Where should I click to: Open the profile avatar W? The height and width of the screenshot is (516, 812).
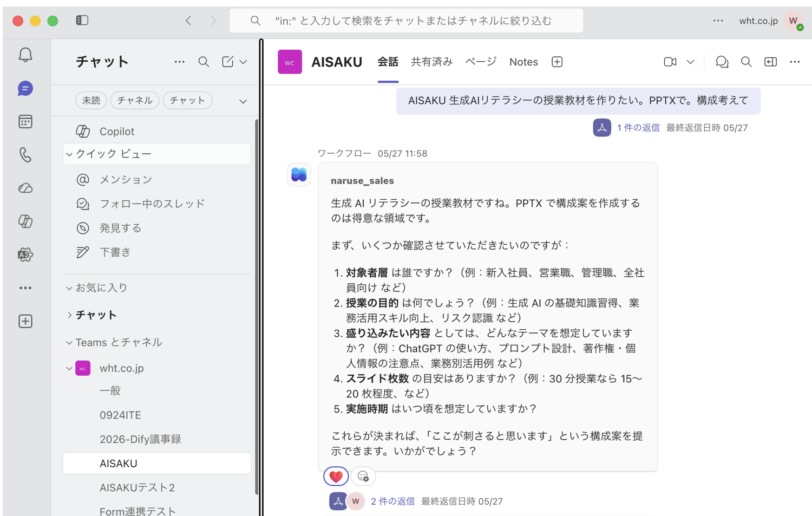pyautogui.click(x=794, y=21)
